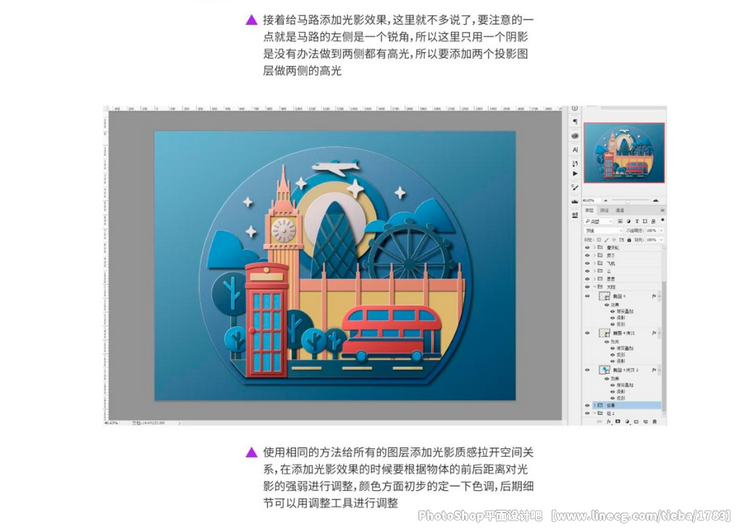Click the opacity 100% value field

pos(653,231)
